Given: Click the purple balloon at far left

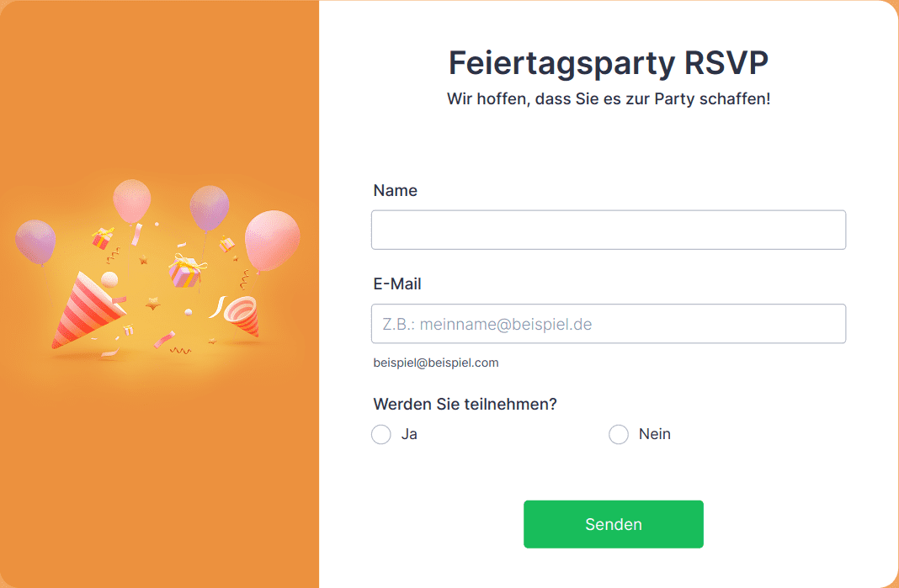Looking at the screenshot, I should click(x=35, y=241).
